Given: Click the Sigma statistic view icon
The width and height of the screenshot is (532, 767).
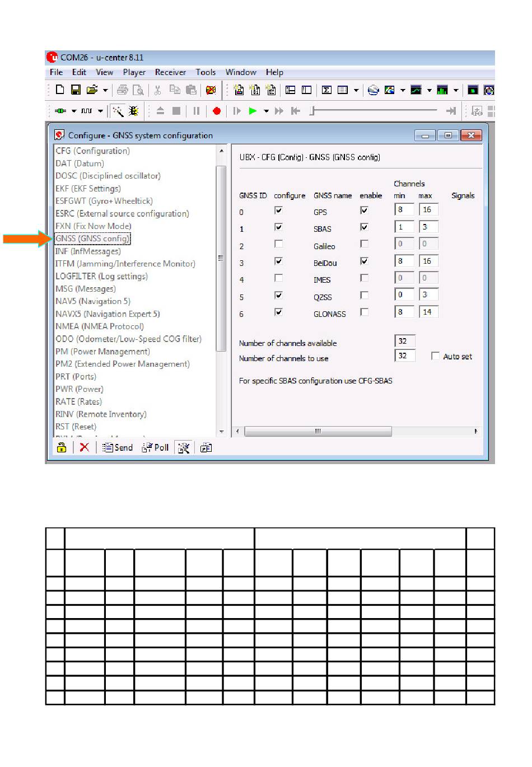Looking at the screenshot, I should [x=327, y=90].
